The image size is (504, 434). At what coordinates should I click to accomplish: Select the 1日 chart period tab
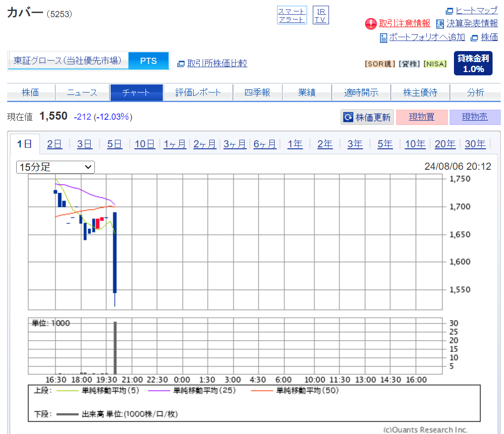coord(24,144)
